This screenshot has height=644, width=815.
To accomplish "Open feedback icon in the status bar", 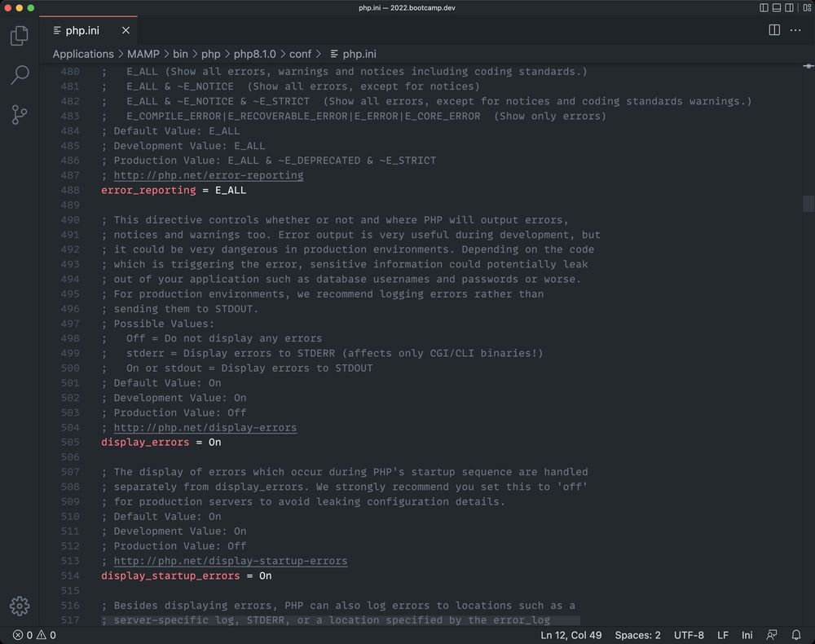I will pyautogui.click(x=772, y=634).
